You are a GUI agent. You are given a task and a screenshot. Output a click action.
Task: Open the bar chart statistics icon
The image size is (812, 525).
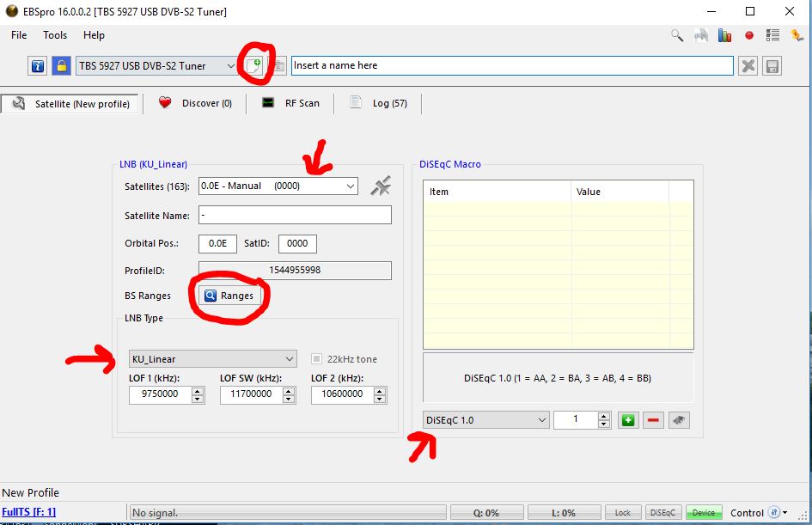coord(724,35)
